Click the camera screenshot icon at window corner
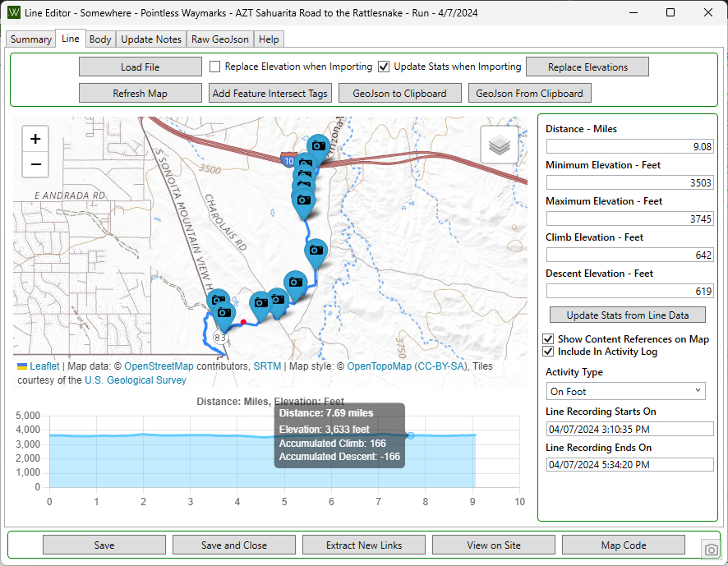The image size is (728, 566). pos(711,550)
